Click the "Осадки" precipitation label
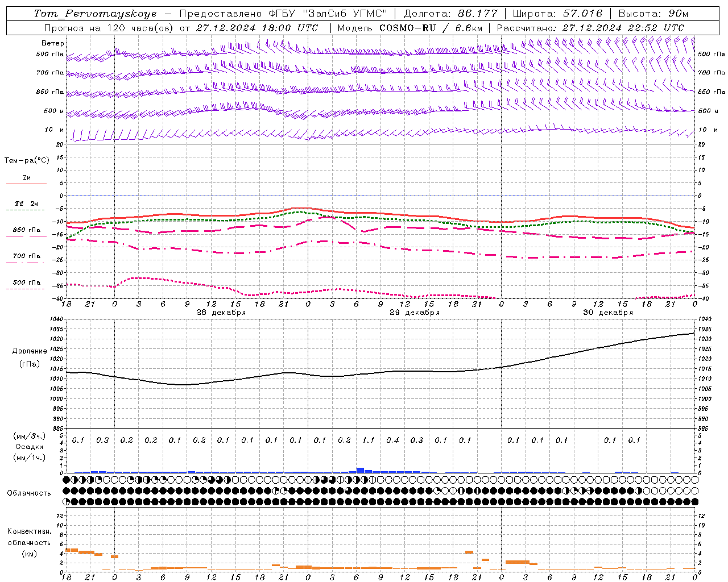The width and height of the screenshot is (728, 582). point(30,447)
